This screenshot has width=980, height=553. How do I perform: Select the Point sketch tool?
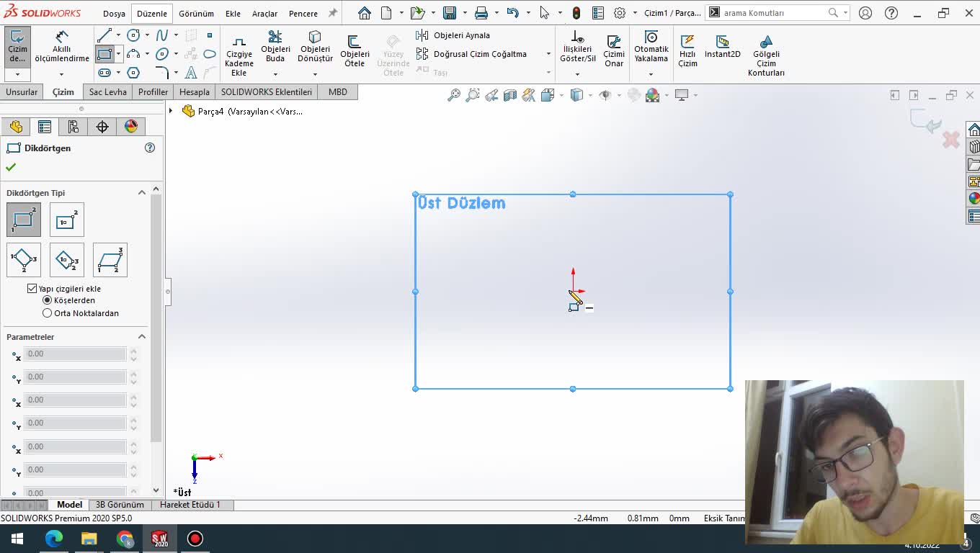point(210,35)
